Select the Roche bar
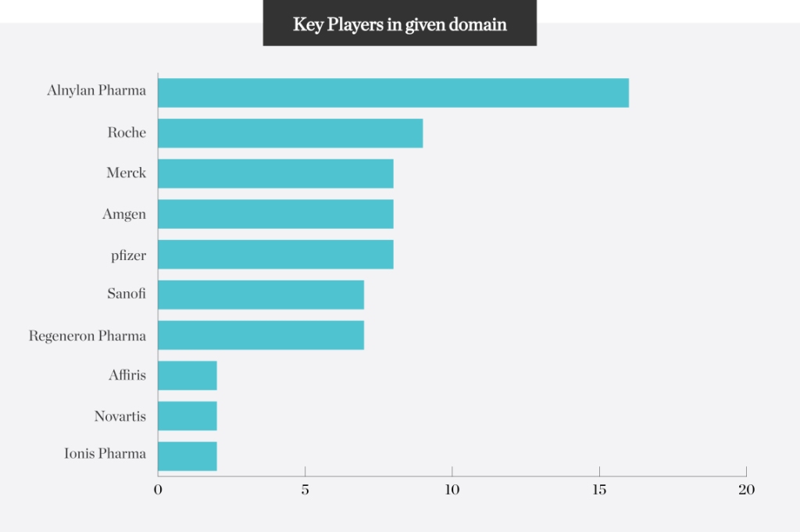The height and width of the screenshot is (532, 800). [291, 133]
